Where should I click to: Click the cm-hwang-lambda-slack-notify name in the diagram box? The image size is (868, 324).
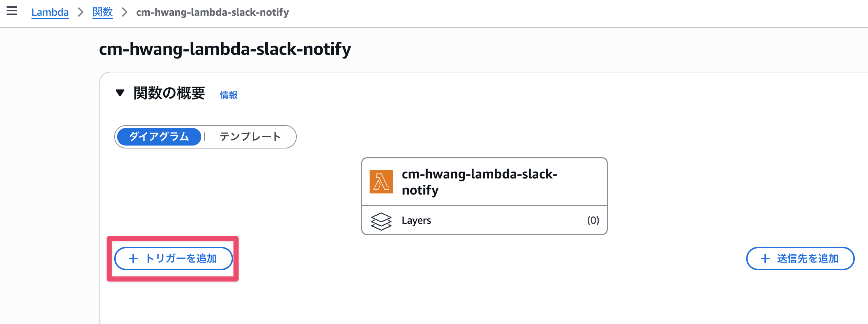click(479, 182)
